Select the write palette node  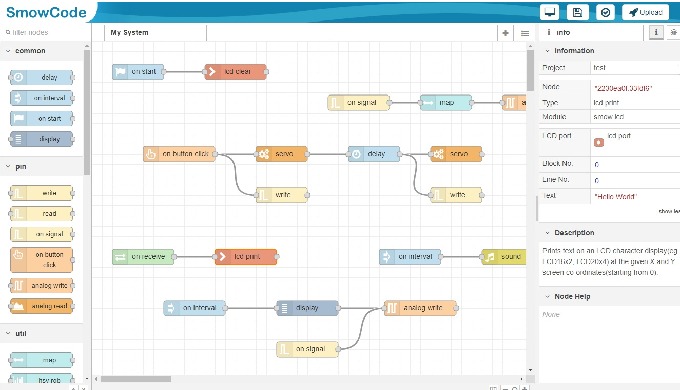(x=42, y=193)
